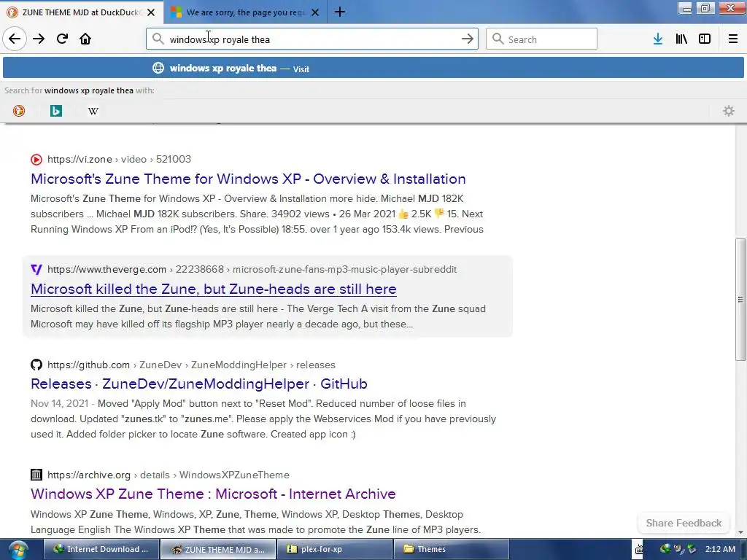Switch to ZUNE THEME MJD taskbar item

[218, 549]
